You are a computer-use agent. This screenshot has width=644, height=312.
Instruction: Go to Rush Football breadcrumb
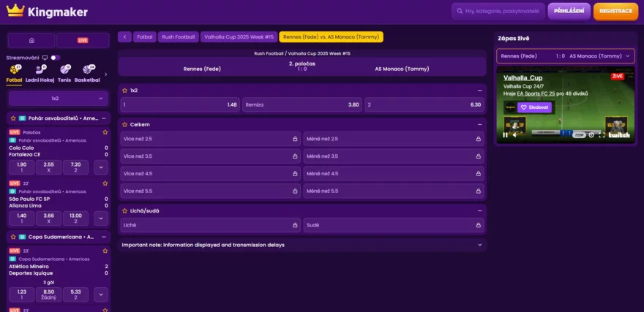[x=178, y=37]
